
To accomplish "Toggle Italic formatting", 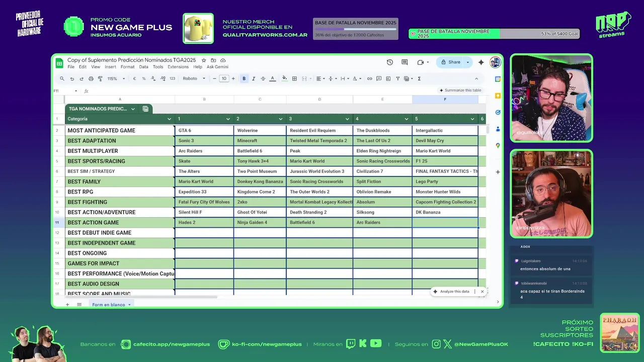I will [254, 78].
